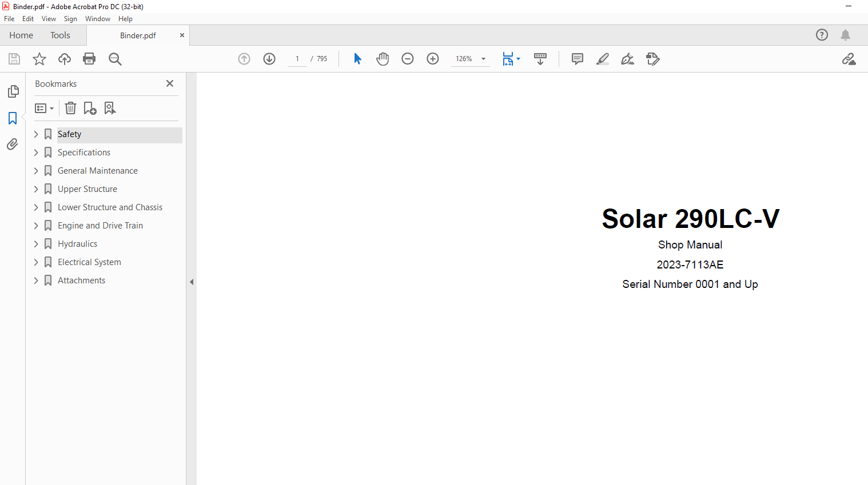Select the Highlight text pen tool

[x=603, y=59]
